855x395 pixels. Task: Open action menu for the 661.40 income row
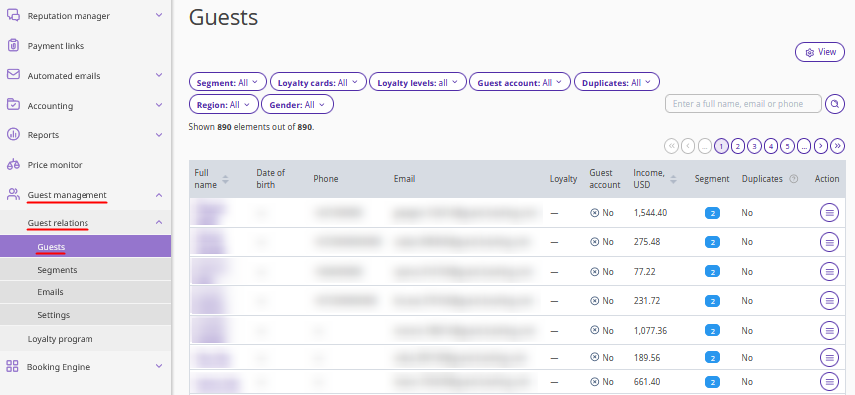[829, 381]
